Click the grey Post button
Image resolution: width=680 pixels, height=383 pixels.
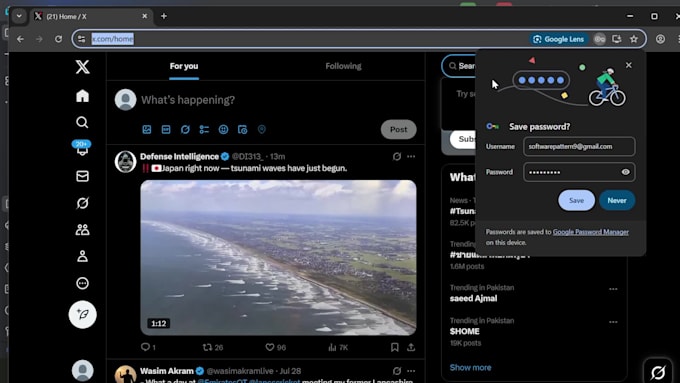tap(399, 129)
